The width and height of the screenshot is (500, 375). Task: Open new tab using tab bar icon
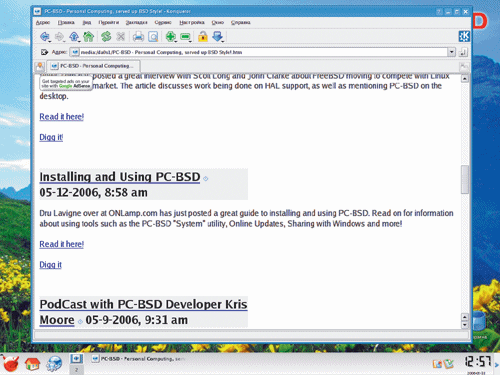pyautogui.click(x=40, y=66)
